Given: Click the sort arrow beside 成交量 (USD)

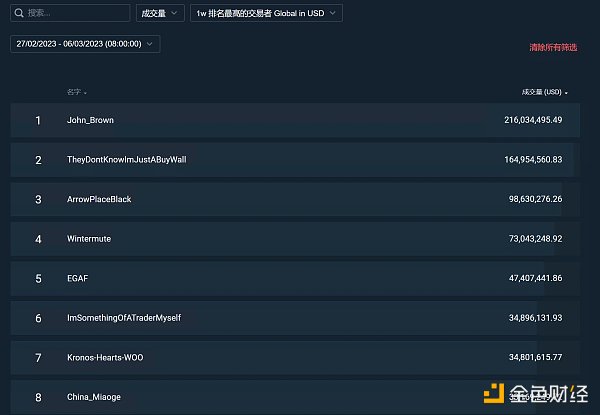Looking at the screenshot, I should click(x=567, y=93).
